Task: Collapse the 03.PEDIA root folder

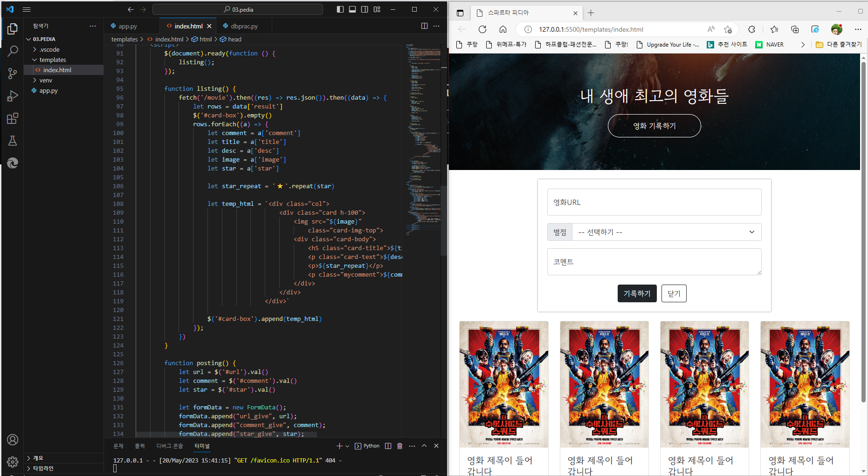Action: coord(64,39)
